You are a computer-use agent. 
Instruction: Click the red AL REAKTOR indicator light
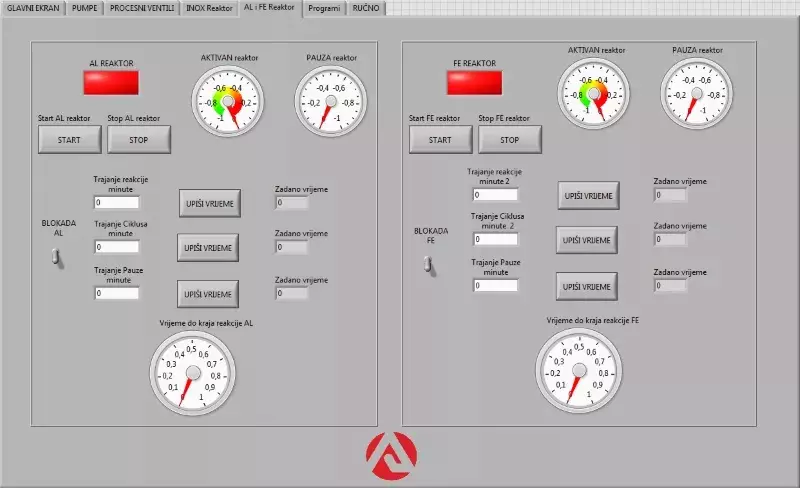pos(111,84)
